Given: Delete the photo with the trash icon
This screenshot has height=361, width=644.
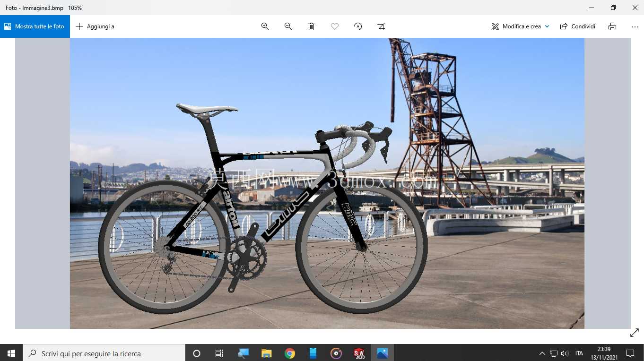Looking at the screenshot, I should pos(312,26).
